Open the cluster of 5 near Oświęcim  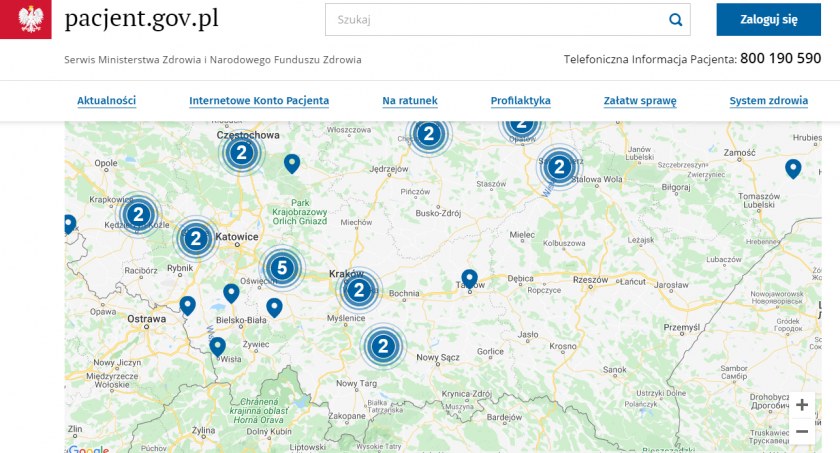282,268
